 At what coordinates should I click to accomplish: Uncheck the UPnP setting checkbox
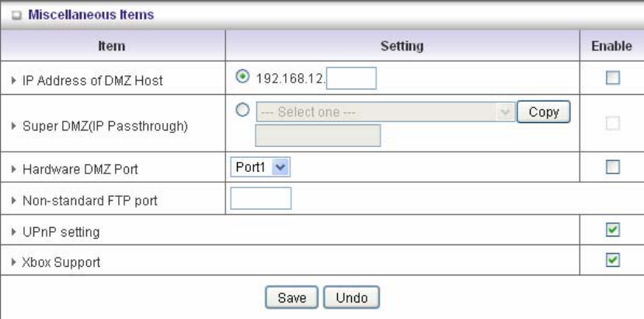click(611, 230)
